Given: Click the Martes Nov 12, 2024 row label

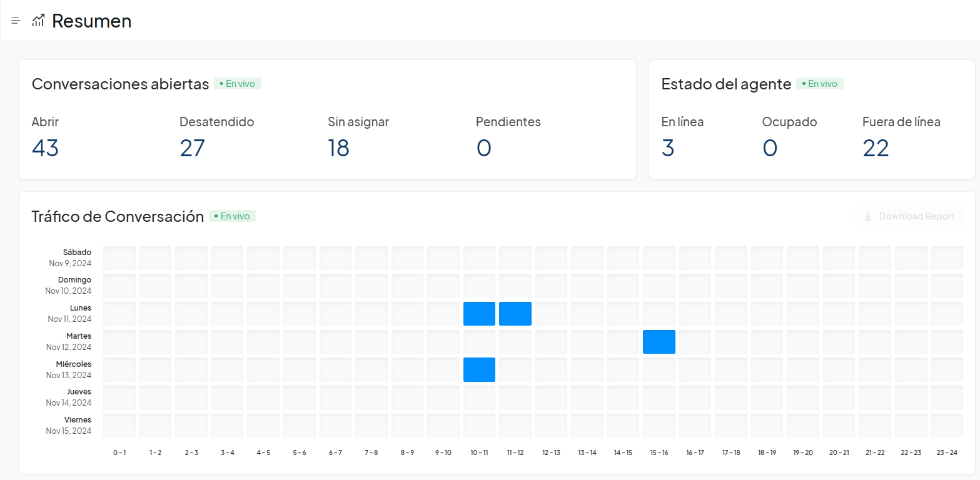Looking at the screenshot, I should [69, 341].
